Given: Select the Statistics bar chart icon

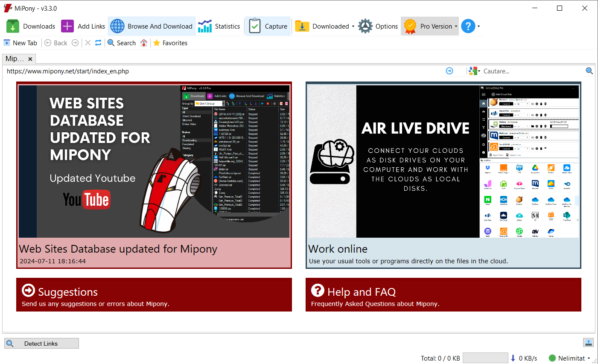Looking at the screenshot, I should click(204, 26).
